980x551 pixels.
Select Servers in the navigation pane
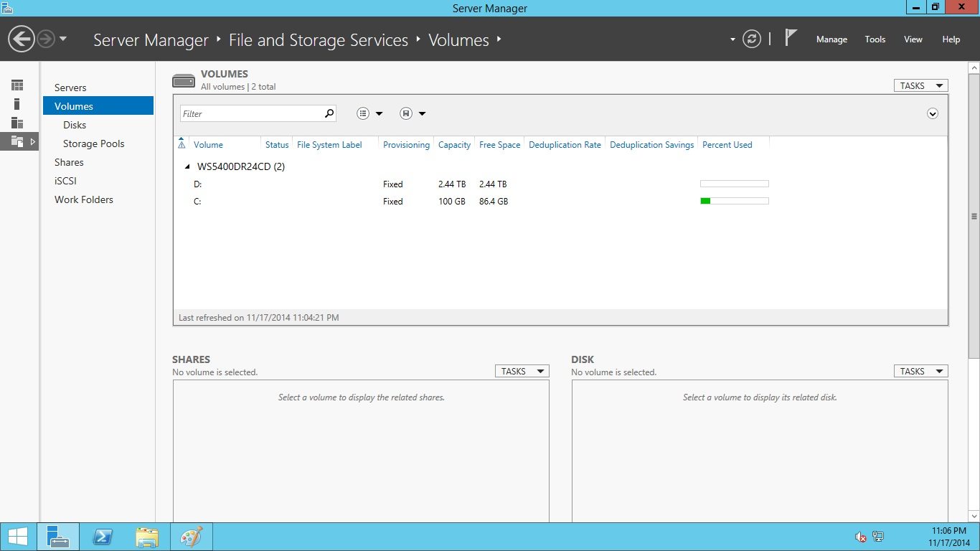coord(70,88)
